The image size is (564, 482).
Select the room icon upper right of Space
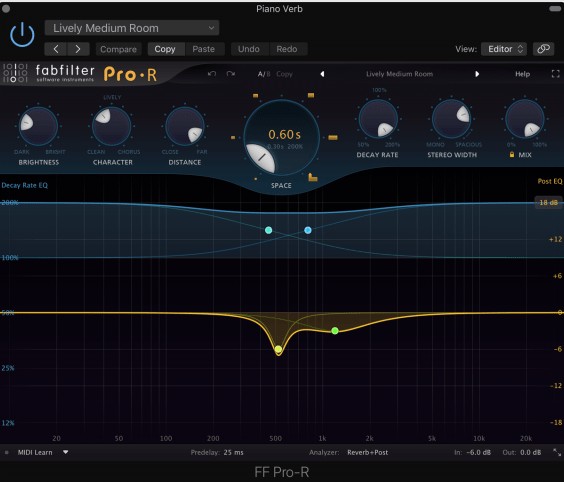tap(311, 95)
